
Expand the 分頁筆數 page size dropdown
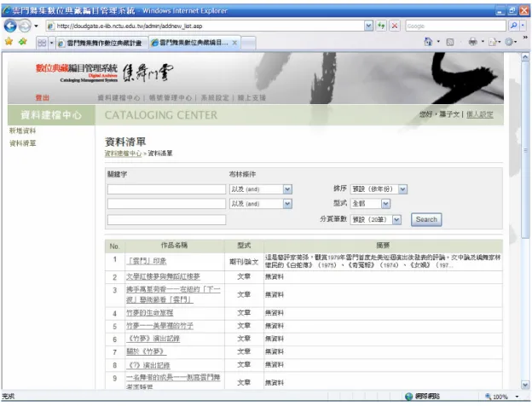pos(396,220)
